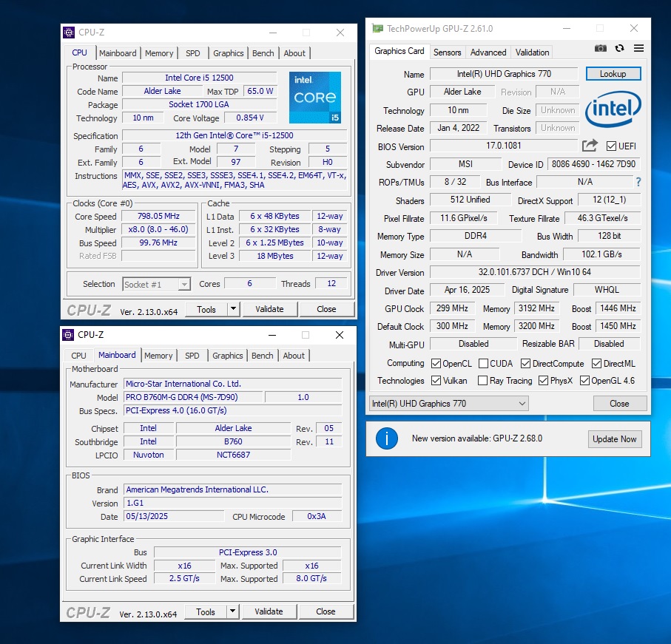The width and height of the screenshot is (671, 644).
Task: Open Bench tab in bottom CPU-Z window
Action: tap(262, 356)
